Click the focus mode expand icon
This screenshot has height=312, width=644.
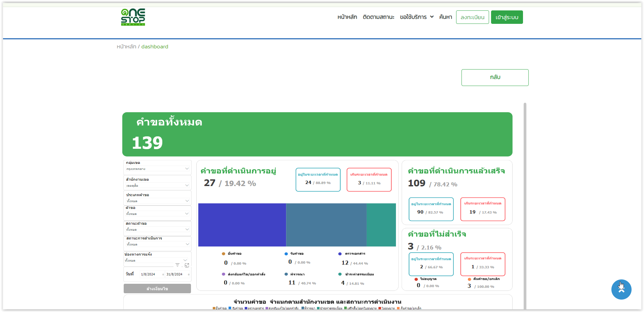pyautogui.click(x=187, y=265)
